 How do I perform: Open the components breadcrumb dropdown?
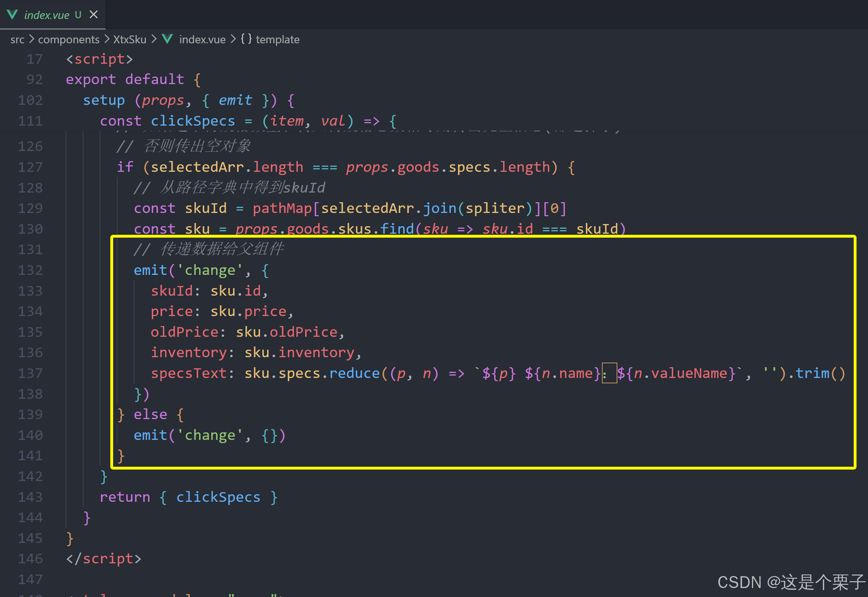point(68,39)
